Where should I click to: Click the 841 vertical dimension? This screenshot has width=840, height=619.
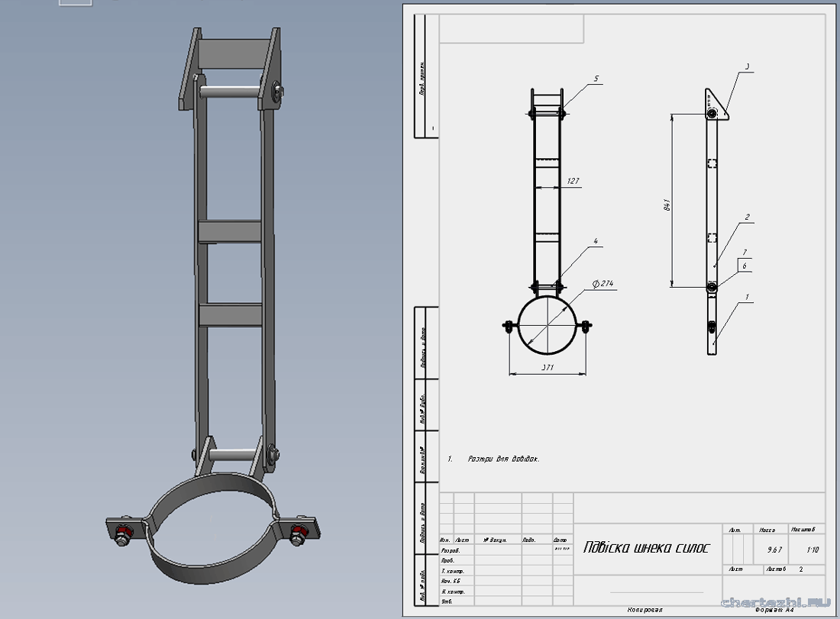point(666,205)
